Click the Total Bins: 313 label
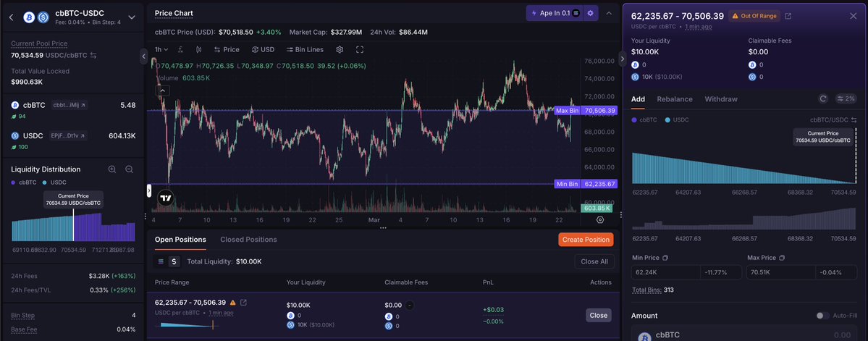The width and height of the screenshot is (868, 341). point(653,290)
